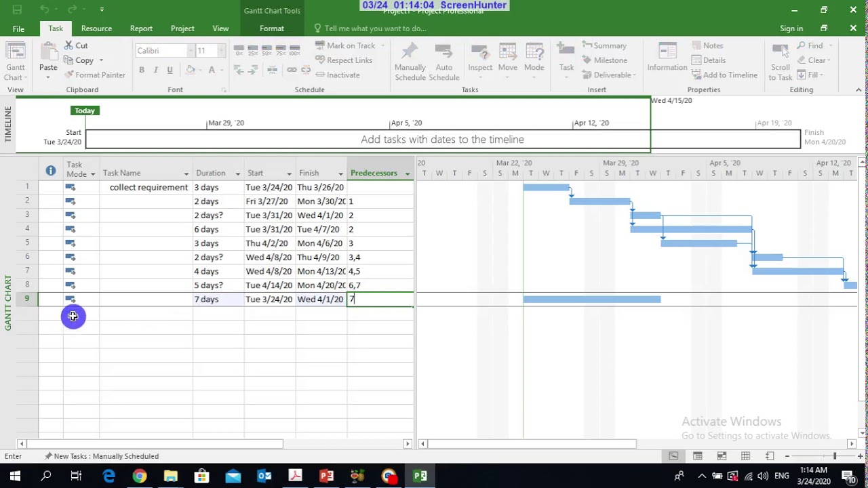Open the Task Name column filter arrow
The height and width of the screenshot is (488, 868).
point(186,174)
